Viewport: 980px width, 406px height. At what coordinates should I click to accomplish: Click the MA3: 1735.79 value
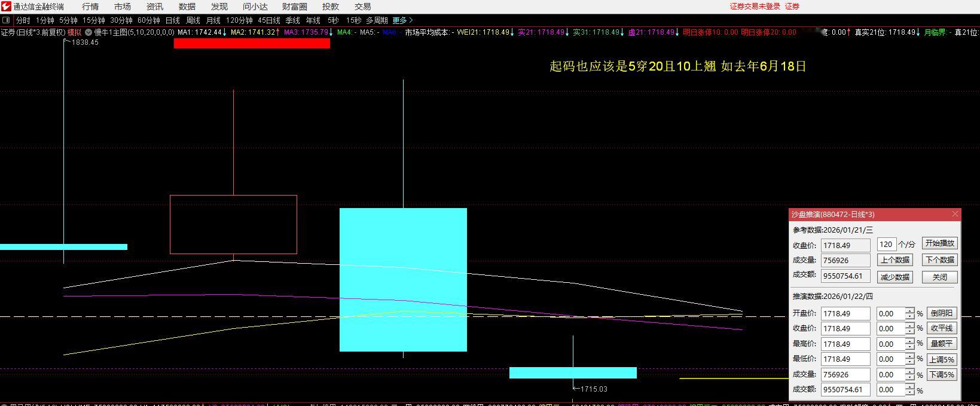pos(309,32)
